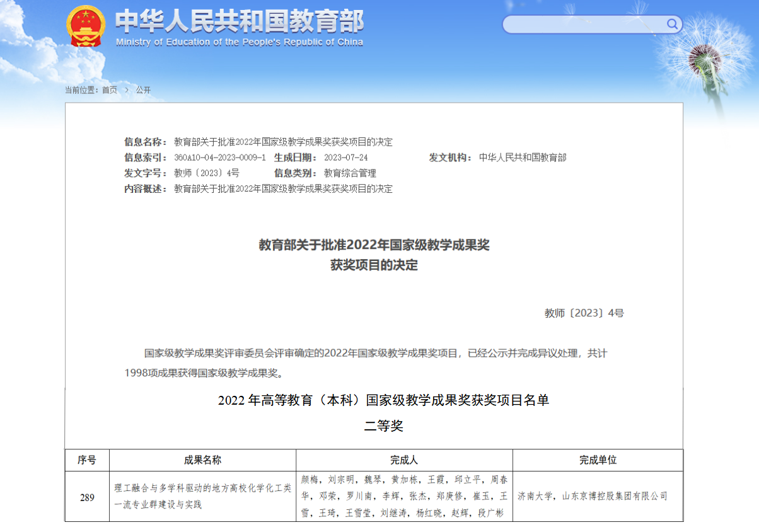
Task: Click the 完成单位 column header
Action: [x=598, y=460]
